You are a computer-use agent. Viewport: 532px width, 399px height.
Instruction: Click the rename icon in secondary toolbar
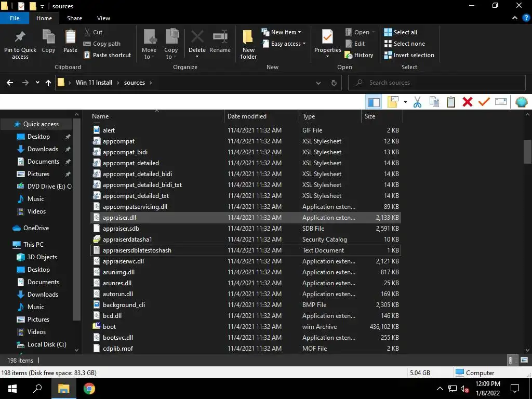(501, 101)
